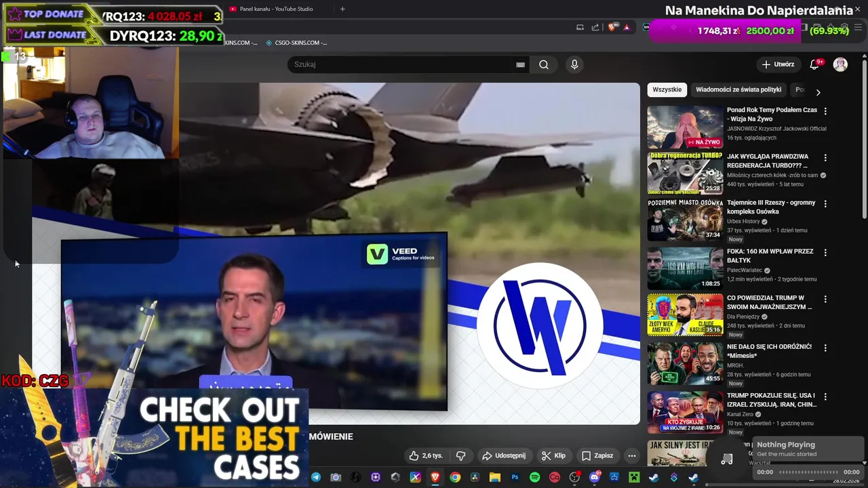Open Ponad Rok Temy live thumbnail

pyautogui.click(x=685, y=127)
